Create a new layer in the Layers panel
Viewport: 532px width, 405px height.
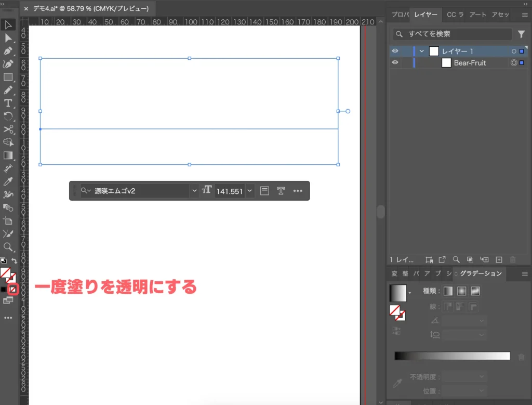point(499,260)
